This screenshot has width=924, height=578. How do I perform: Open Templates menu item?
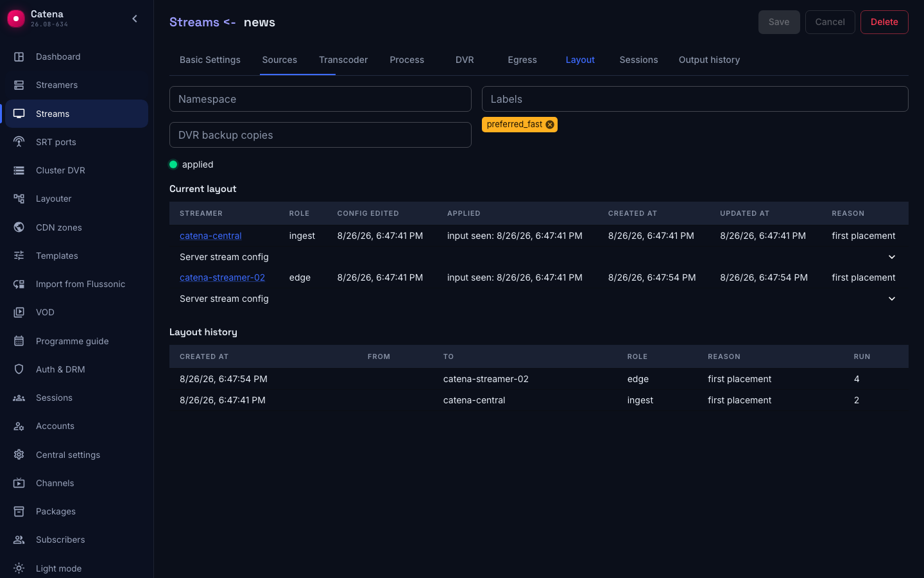(76, 256)
